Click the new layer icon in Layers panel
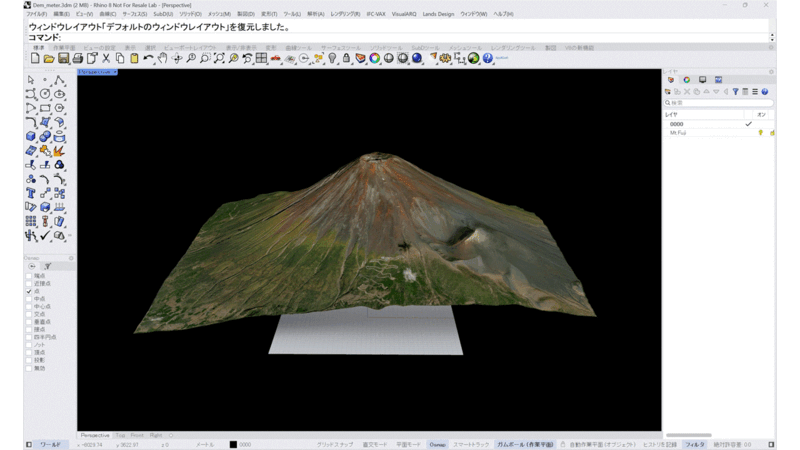The image size is (800, 450). pos(667,92)
